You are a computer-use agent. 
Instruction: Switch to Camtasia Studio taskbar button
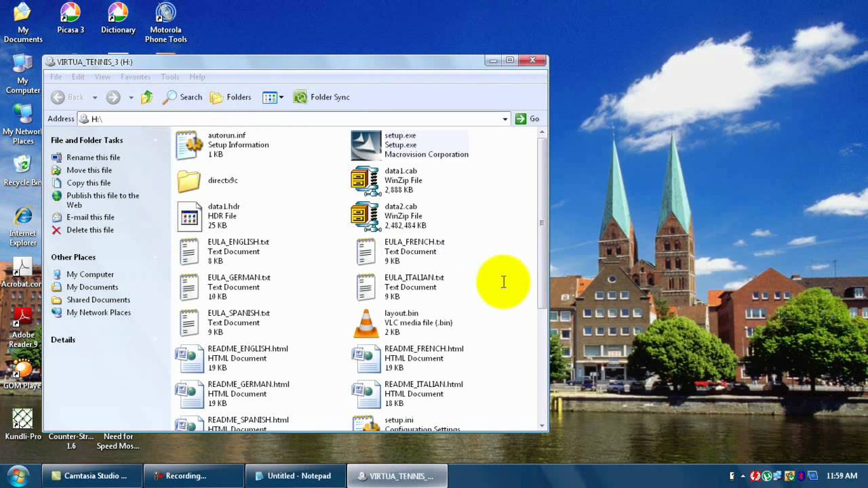coord(92,476)
